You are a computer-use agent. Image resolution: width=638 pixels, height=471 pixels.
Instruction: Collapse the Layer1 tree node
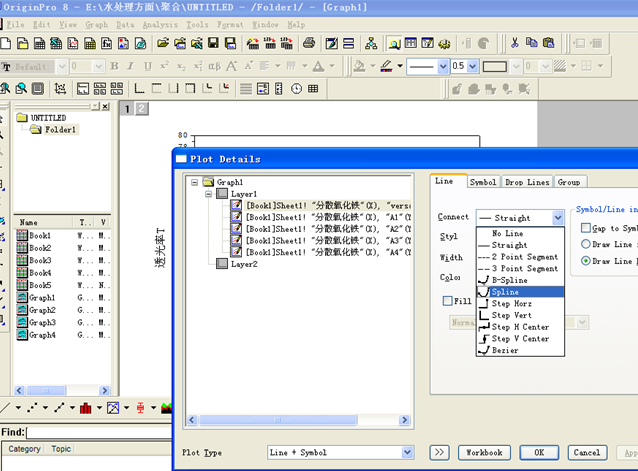coord(208,194)
